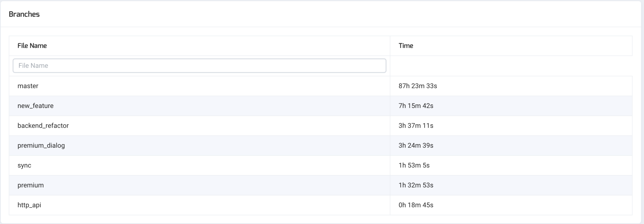Viewport: 644px width, 224px height.
Task: Click the 3h 24m 39s time cell
Action: point(416,145)
